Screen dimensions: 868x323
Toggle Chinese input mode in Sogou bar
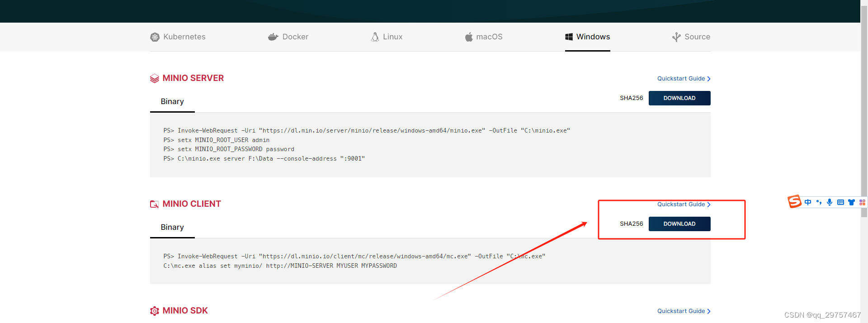[808, 202]
